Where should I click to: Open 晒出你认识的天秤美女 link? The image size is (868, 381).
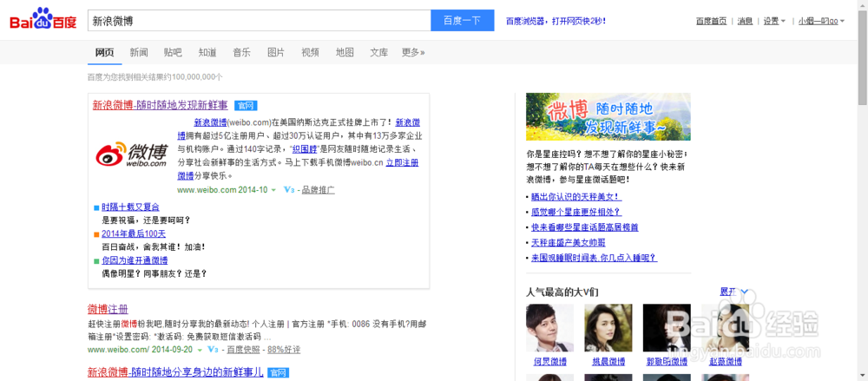coord(577,197)
